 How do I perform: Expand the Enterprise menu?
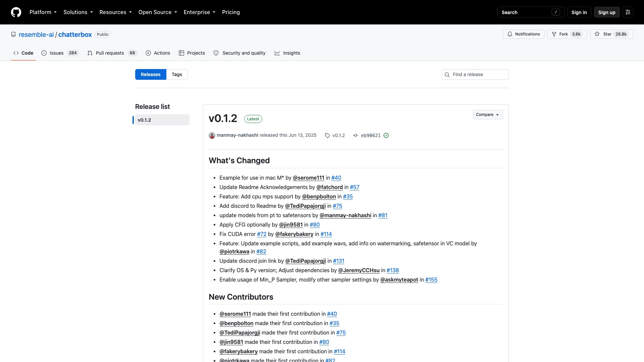pyautogui.click(x=200, y=12)
